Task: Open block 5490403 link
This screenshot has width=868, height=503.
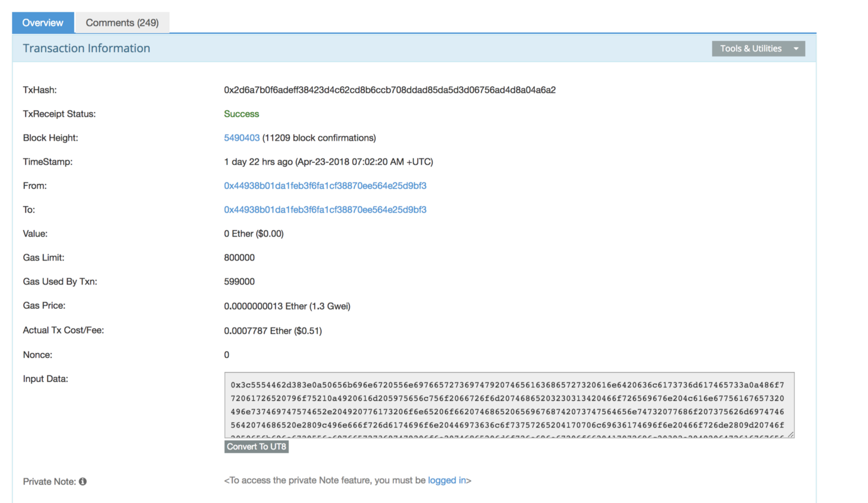Action: pyautogui.click(x=242, y=138)
